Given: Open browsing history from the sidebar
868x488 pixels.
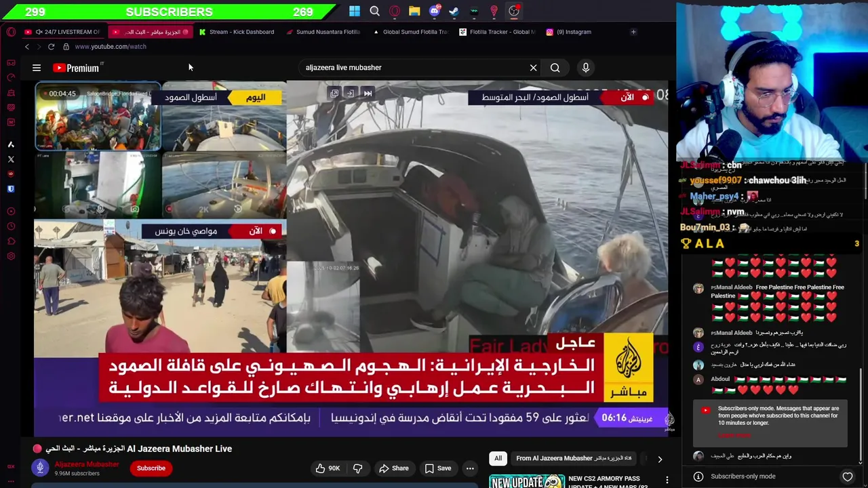Looking at the screenshot, I should pyautogui.click(x=11, y=226).
